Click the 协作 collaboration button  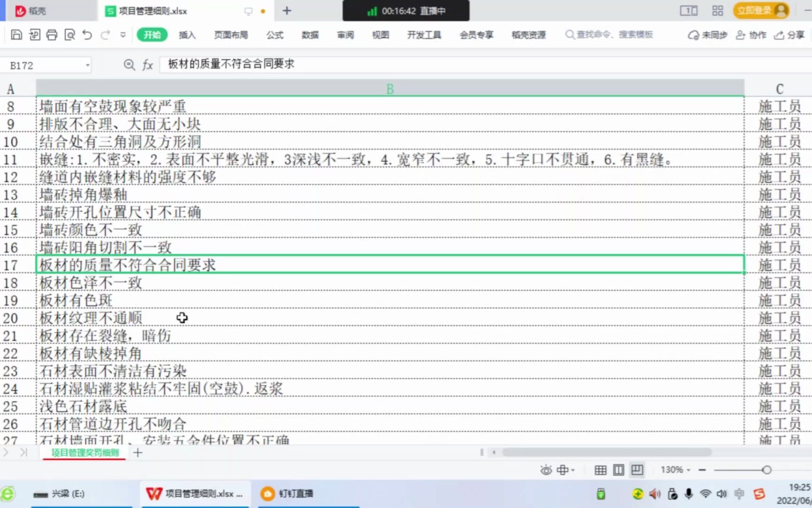pos(751,35)
